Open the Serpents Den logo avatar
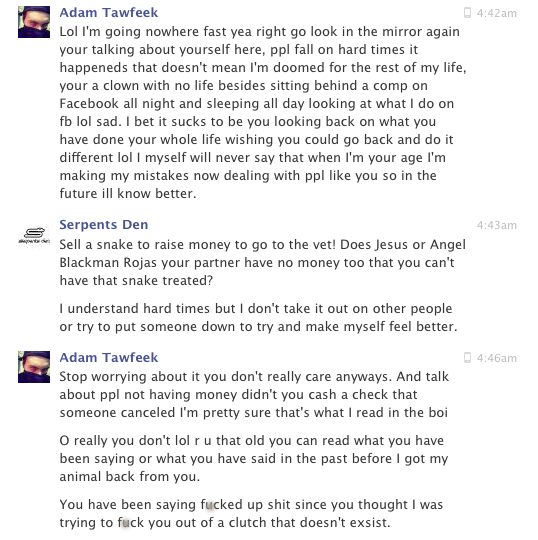Image resolution: width=538 pixels, height=540 pixels. pos(34,235)
